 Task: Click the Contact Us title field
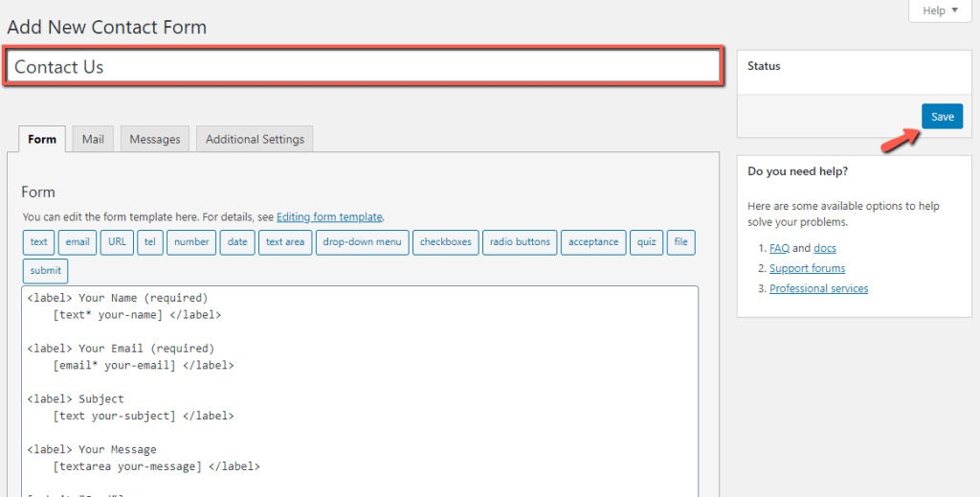(x=363, y=66)
